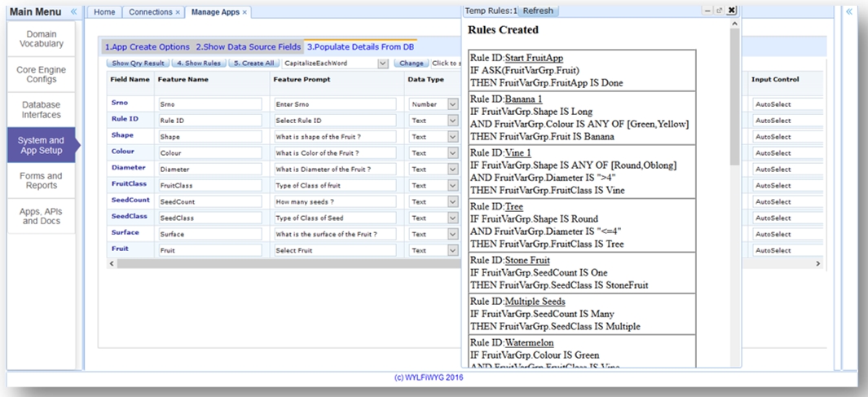Click the Feature Prompt field for Colour
This screenshot has height=397, width=868.
pos(334,153)
